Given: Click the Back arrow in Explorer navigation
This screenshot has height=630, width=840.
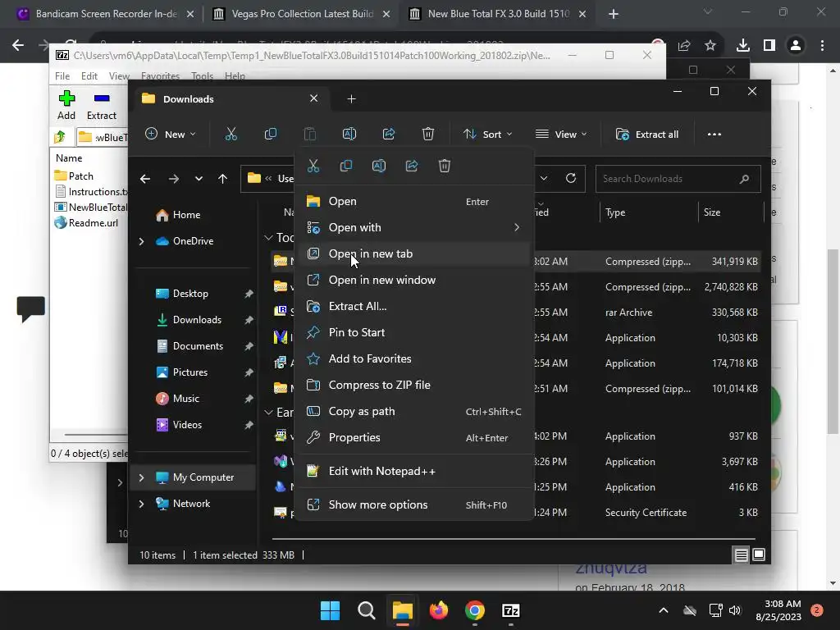Looking at the screenshot, I should [x=145, y=179].
